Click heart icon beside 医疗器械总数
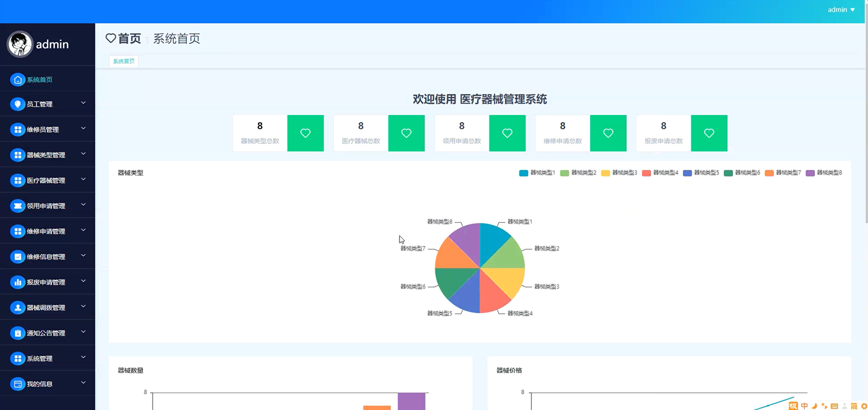This screenshot has width=868, height=410. 406,133
